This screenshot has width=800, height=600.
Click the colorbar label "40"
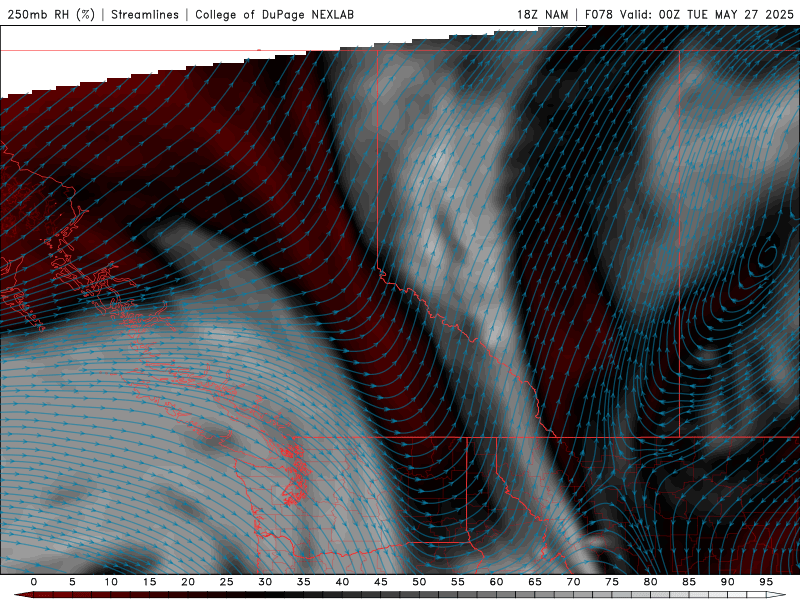(x=342, y=582)
